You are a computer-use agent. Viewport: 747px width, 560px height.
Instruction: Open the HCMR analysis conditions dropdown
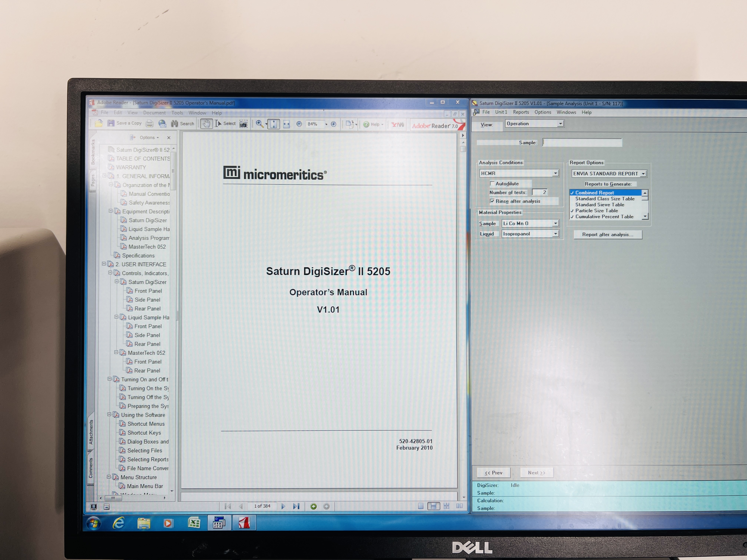pyautogui.click(x=555, y=174)
